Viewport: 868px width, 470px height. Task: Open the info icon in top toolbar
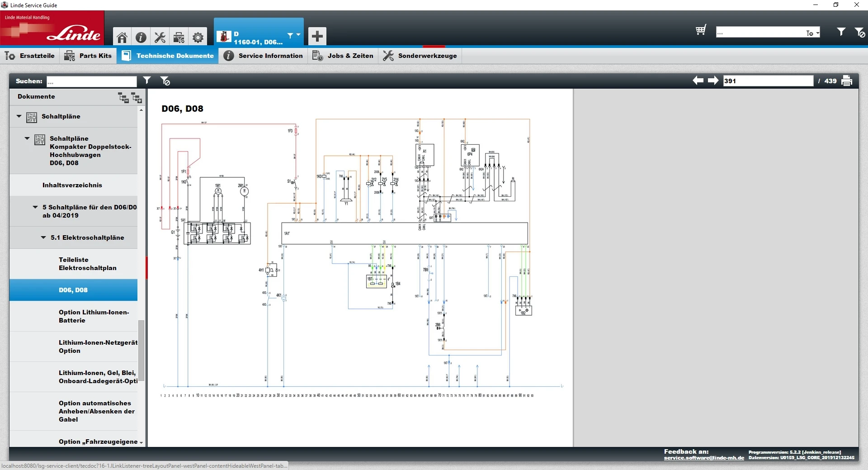141,37
